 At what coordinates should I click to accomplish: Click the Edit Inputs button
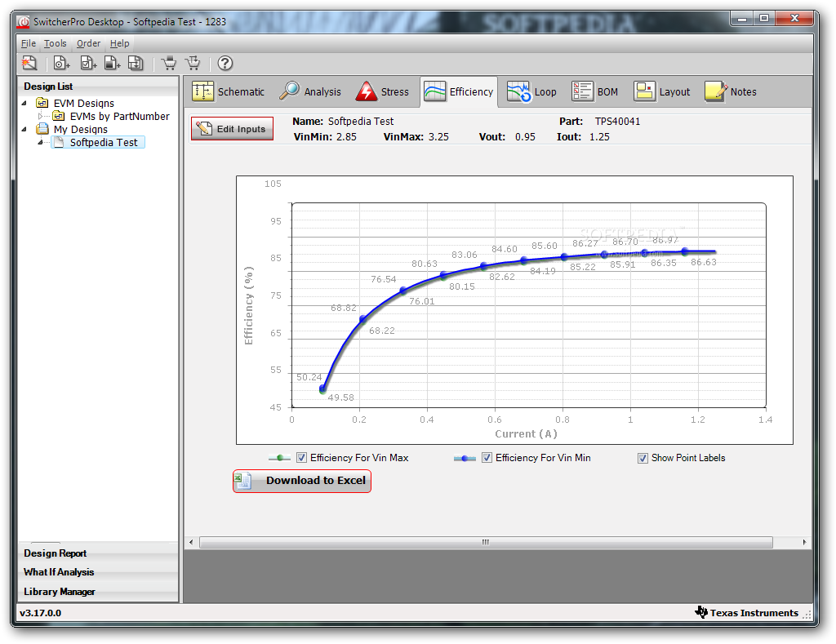tap(233, 128)
